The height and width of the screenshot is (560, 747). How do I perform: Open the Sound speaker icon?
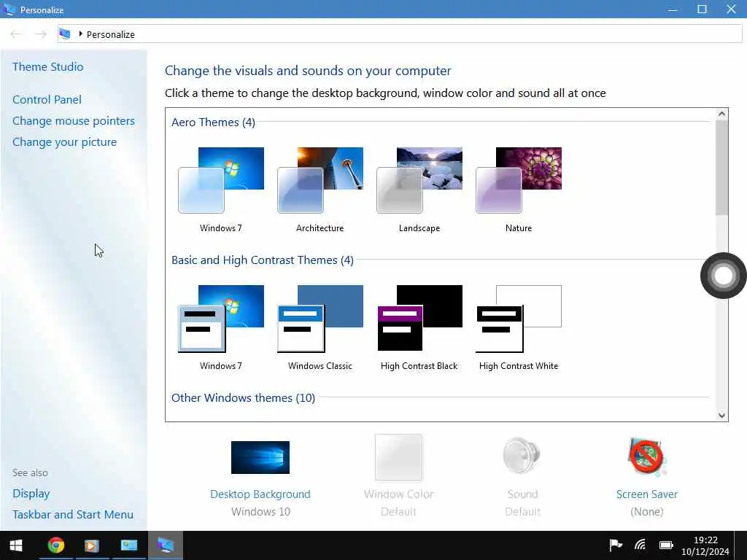point(522,456)
